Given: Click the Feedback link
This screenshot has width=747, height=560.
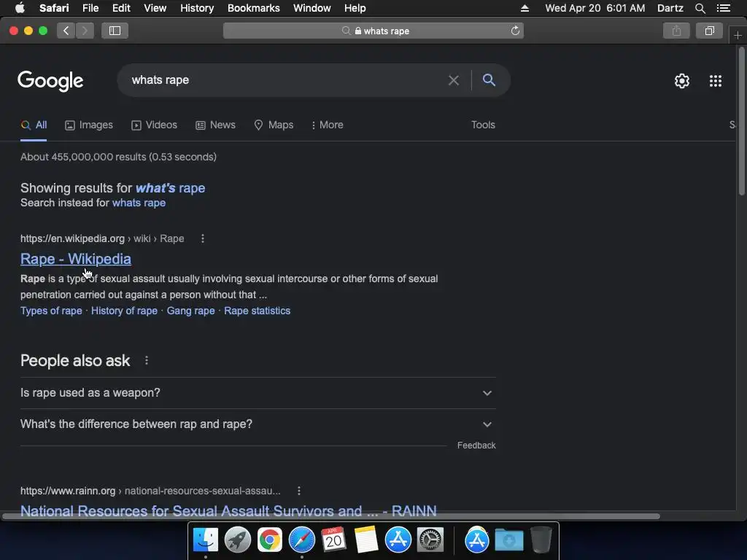Looking at the screenshot, I should click(x=476, y=446).
